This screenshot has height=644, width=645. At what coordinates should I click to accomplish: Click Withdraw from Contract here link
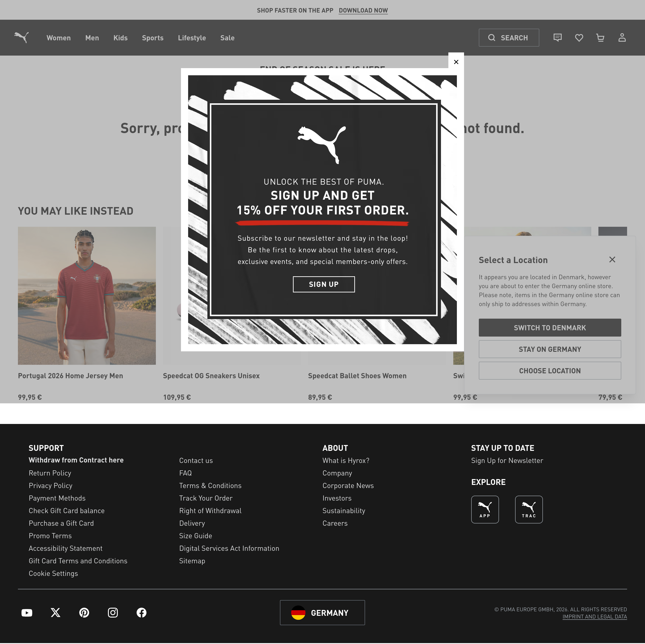pos(76,460)
